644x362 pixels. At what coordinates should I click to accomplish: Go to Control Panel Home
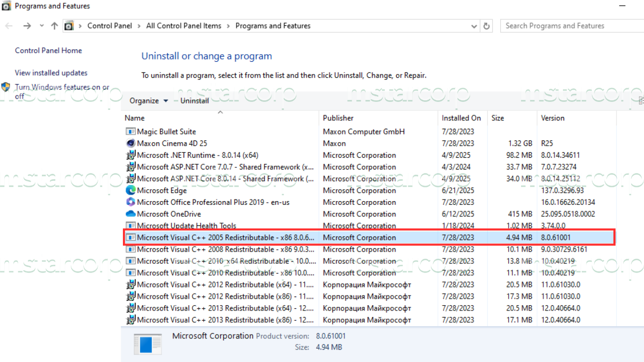(x=48, y=50)
